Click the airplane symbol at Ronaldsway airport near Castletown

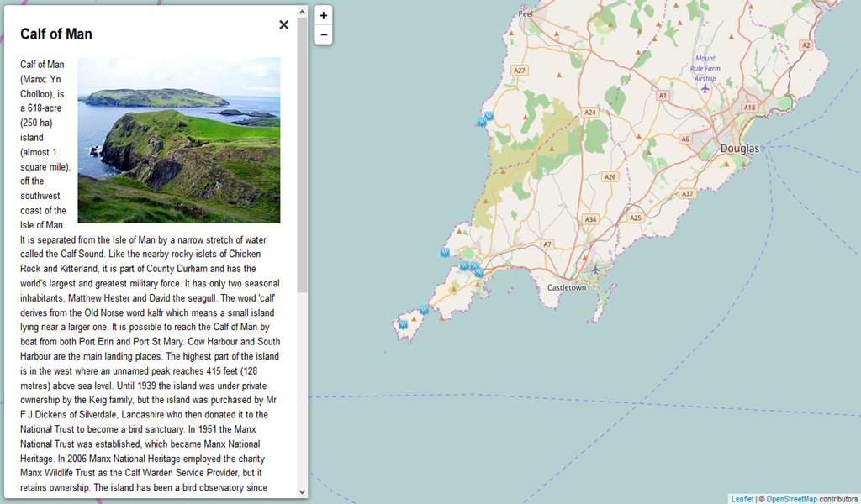point(595,270)
